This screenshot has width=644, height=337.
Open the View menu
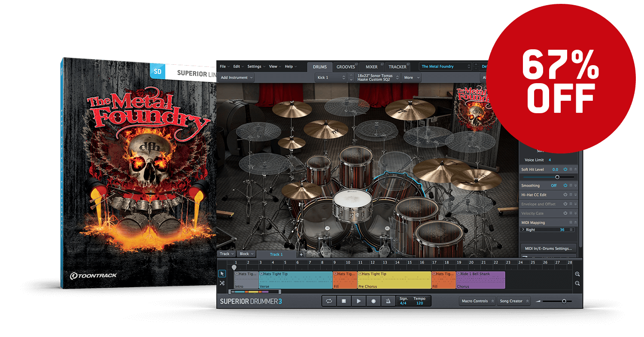[x=275, y=66]
